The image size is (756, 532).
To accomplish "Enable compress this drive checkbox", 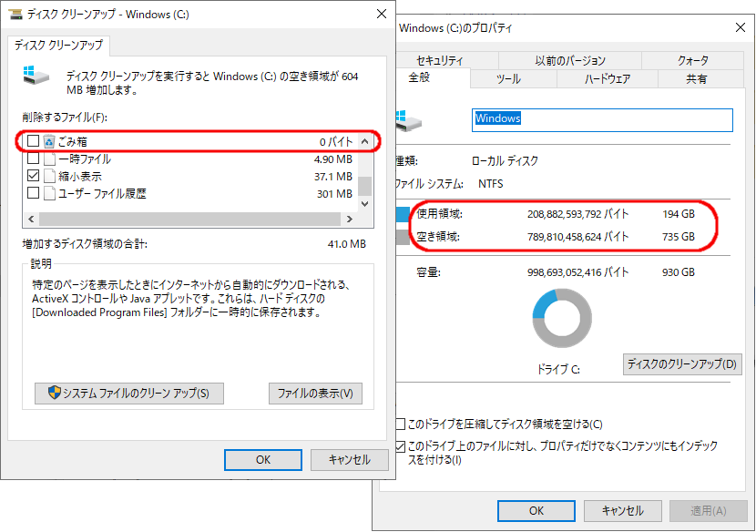I will (x=400, y=424).
